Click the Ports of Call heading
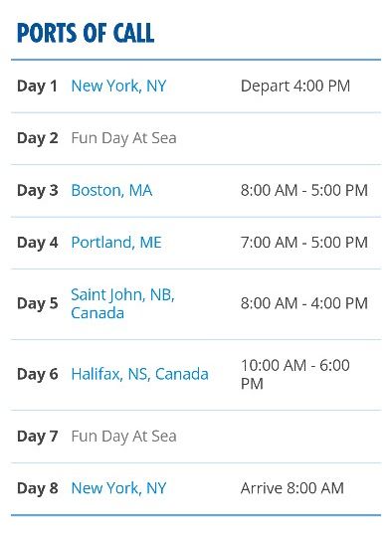392x537 pixels. 86,33
